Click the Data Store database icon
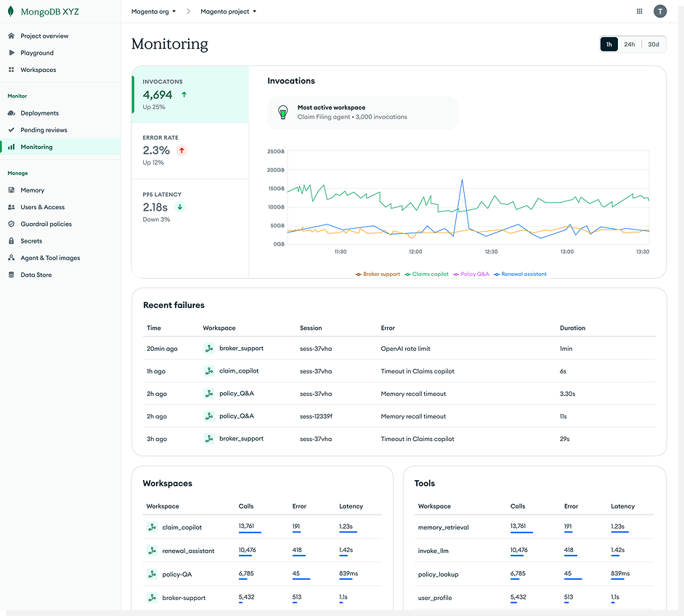The height and width of the screenshot is (616, 684). [x=12, y=275]
